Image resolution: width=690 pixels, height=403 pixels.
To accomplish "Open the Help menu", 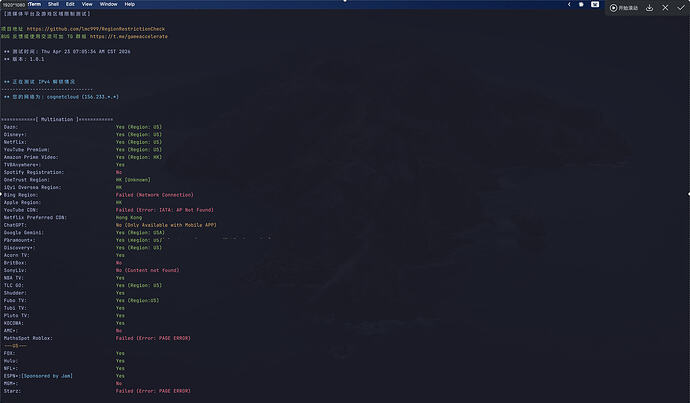I will coord(129,4).
